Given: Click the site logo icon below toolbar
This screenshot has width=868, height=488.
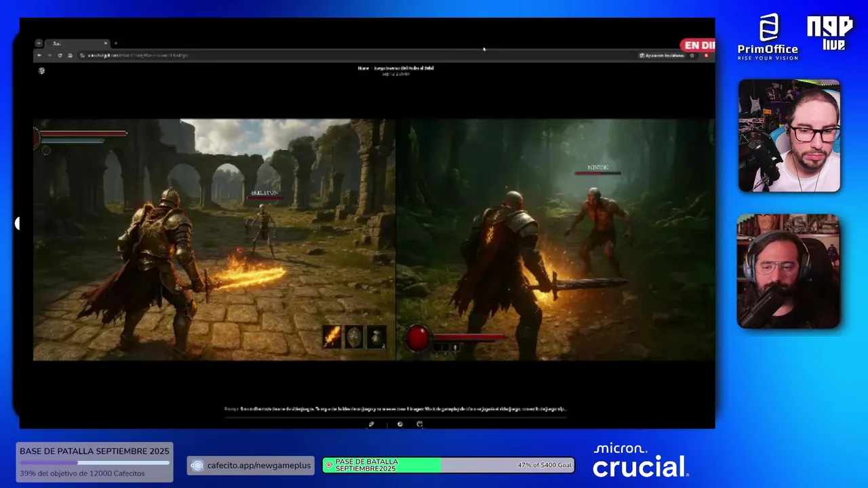Looking at the screenshot, I should click(x=41, y=70).
